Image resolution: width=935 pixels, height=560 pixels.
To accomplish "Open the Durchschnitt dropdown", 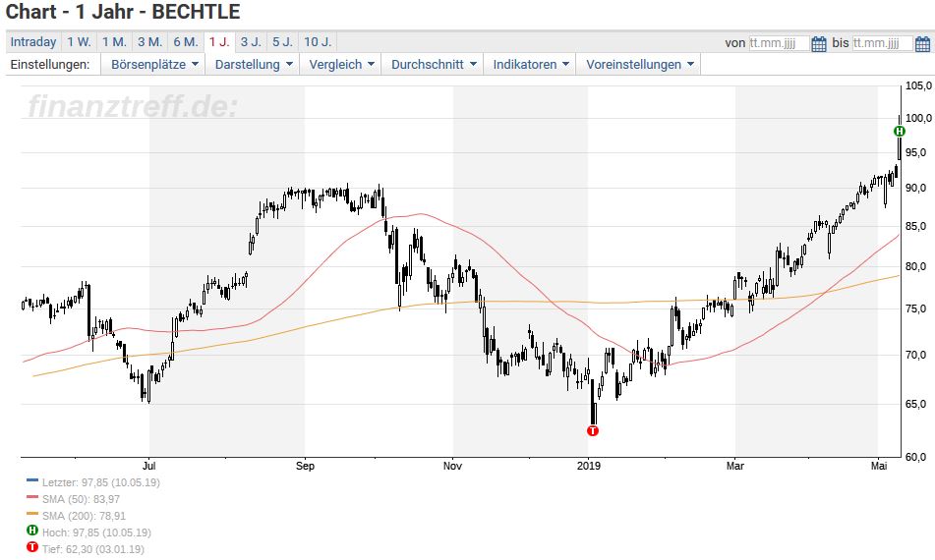I will [434, 64].
